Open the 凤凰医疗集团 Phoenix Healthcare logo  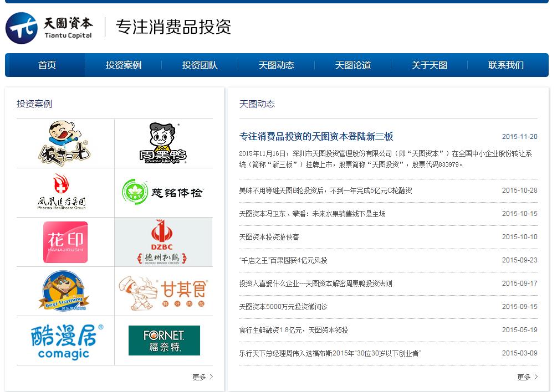[62, 192]
